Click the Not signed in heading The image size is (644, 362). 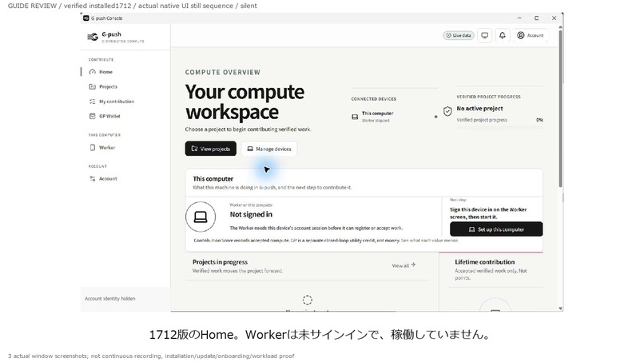click(251, 214)
